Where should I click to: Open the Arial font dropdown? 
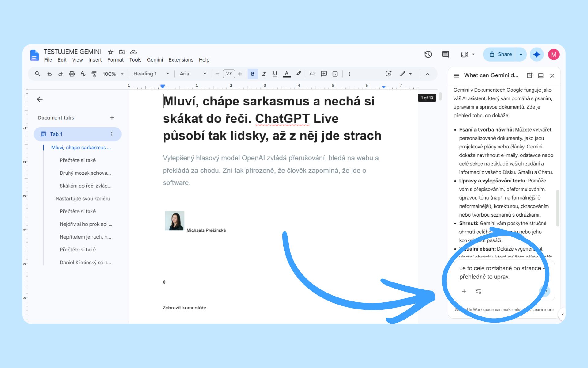click(x=193, y=74)
